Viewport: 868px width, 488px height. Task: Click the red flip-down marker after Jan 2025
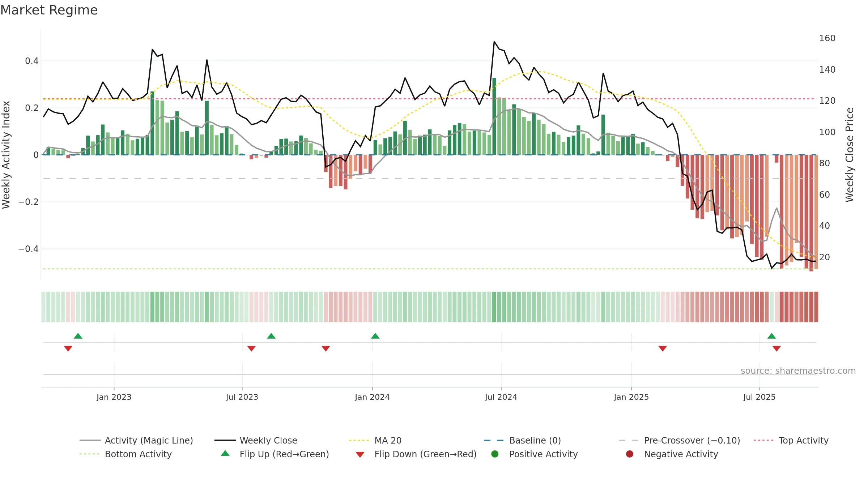point(663,348)
